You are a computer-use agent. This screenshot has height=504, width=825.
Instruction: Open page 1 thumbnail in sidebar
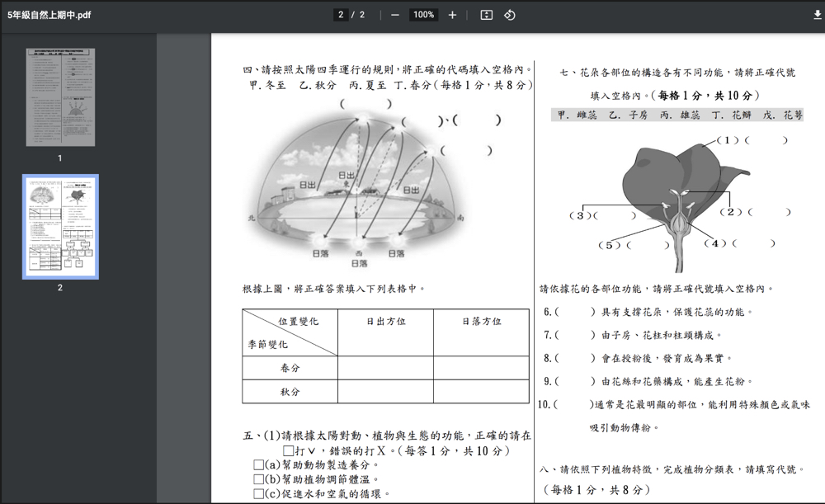click(59, 97)
